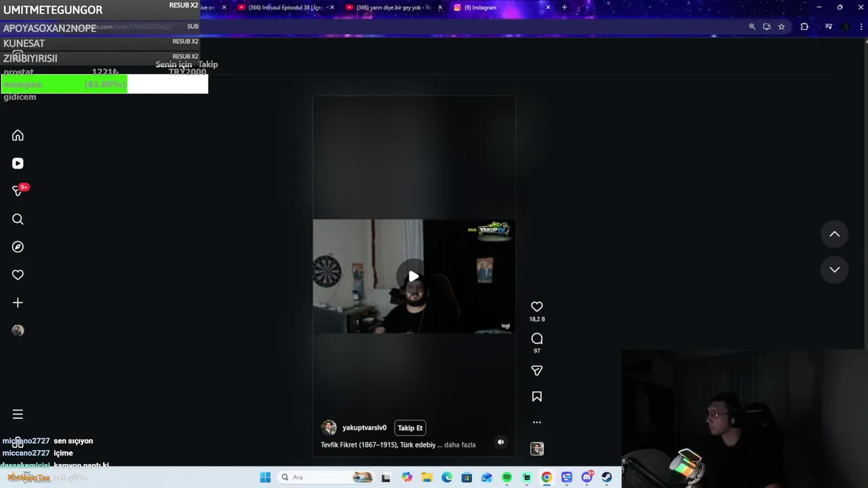
Task: Click the 18,2 B like count
Action: coord(536,319)
